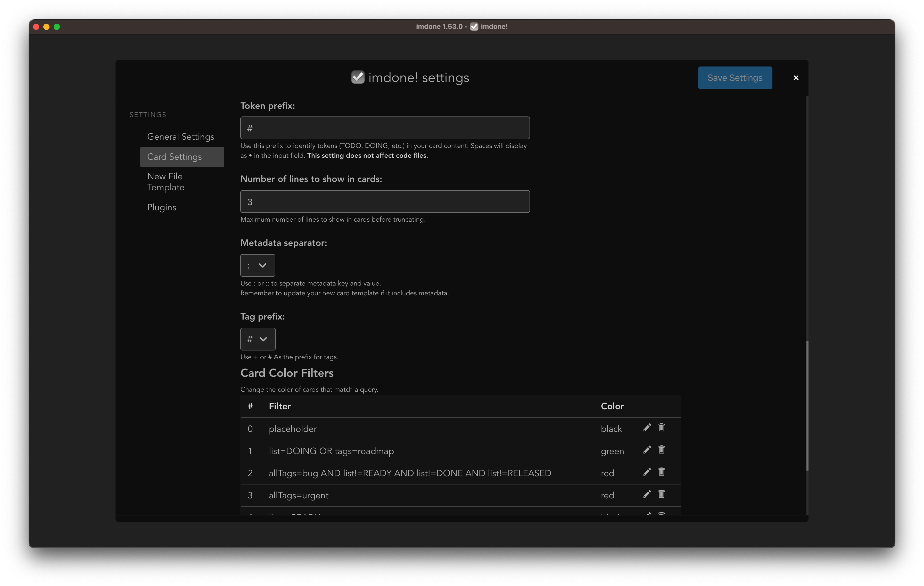Viewport: 924px width, 586px height.
Task: Open the Metadata separator dropdown
Action: 258,265
